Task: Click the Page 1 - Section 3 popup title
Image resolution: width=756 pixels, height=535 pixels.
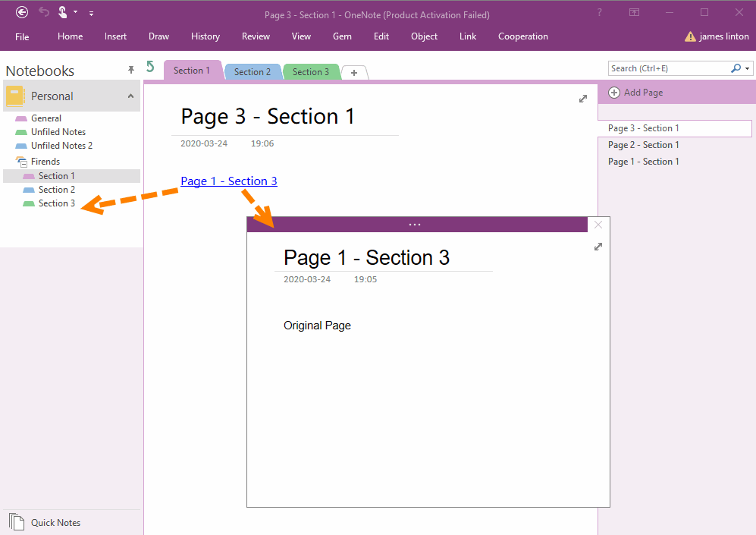Action: coord(366,257)
